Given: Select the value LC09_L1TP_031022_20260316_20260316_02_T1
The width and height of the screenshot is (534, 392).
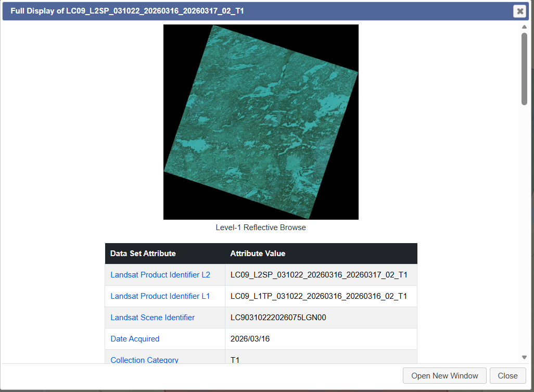Looking at the screenshot, I should click(x=319, y=296).
